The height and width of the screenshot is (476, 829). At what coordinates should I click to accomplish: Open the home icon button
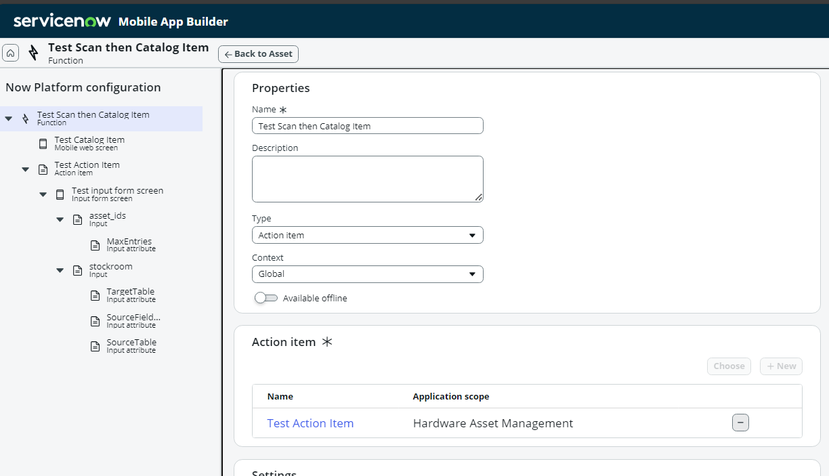11,53
